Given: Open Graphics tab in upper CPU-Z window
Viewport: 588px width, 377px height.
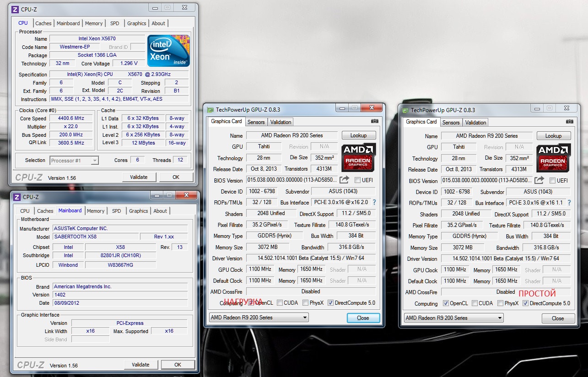Looking at the screenshot, I should 137,23.
